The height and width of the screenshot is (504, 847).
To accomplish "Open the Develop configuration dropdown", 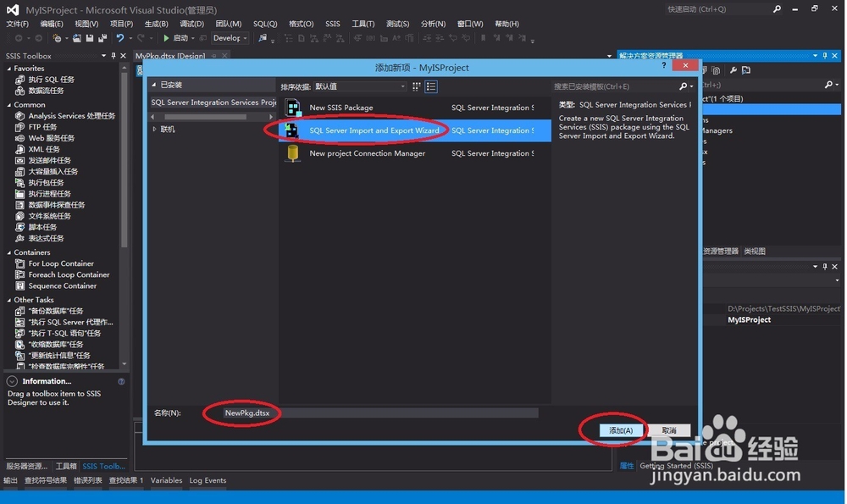I will pyautogui.click(x=230, y=38).
